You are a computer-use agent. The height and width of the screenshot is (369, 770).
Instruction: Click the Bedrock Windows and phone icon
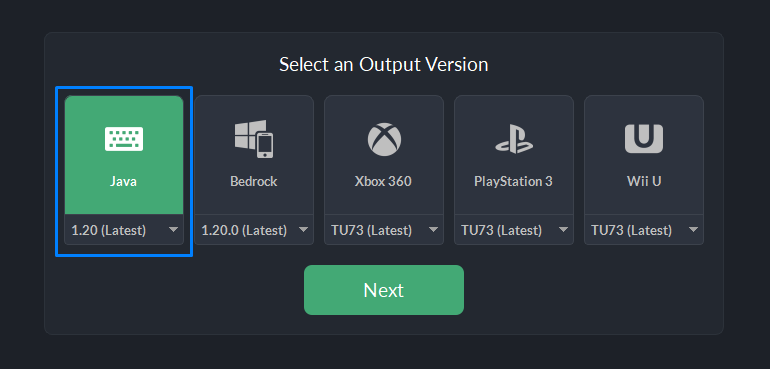pos(254,139)
